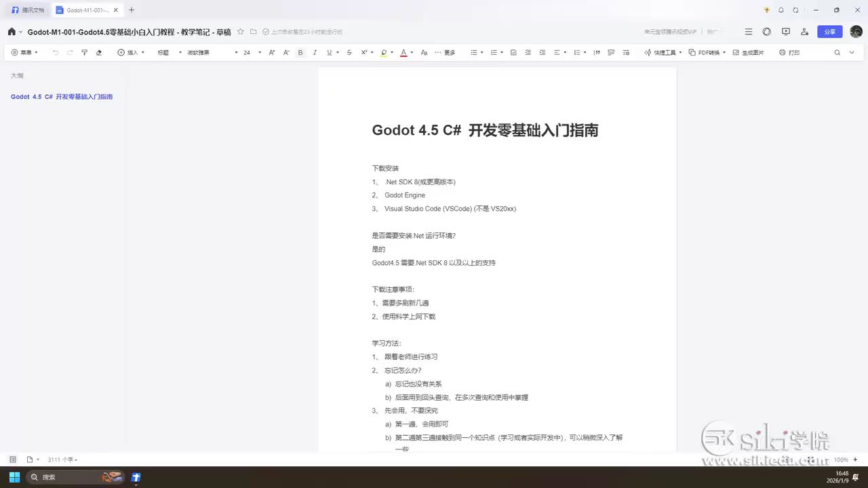Screen dimensions: 868x488
Task: Select the format painter tool
Action: pos(84,52)
